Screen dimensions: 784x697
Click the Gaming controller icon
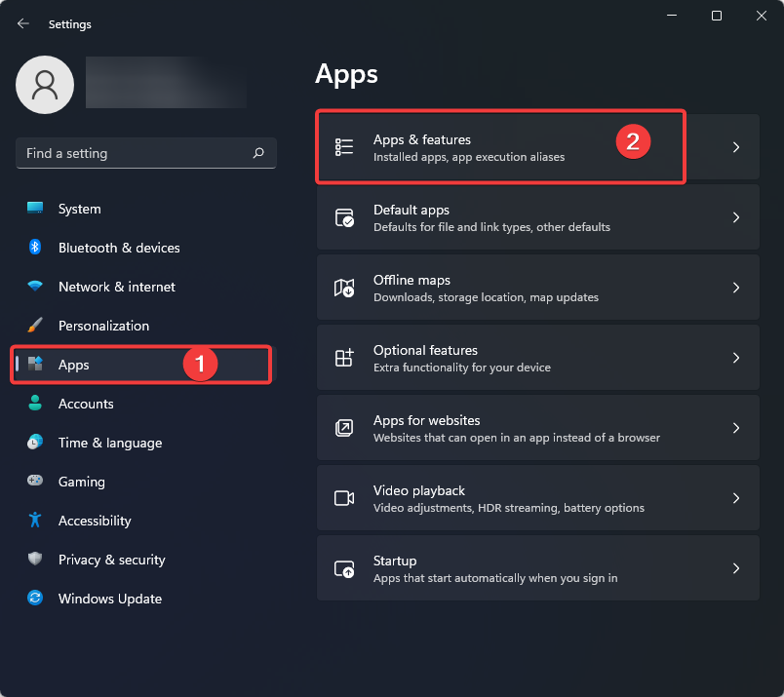point(35,481)
